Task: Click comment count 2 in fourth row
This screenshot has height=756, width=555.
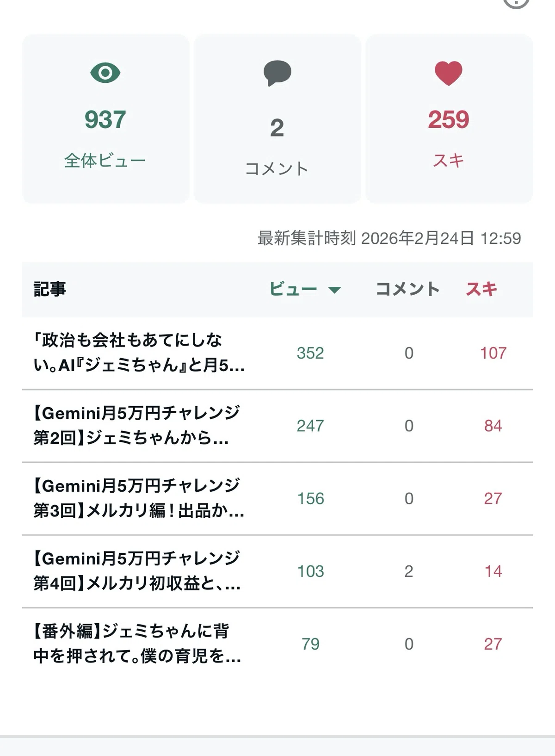Action: click(409, 571)
